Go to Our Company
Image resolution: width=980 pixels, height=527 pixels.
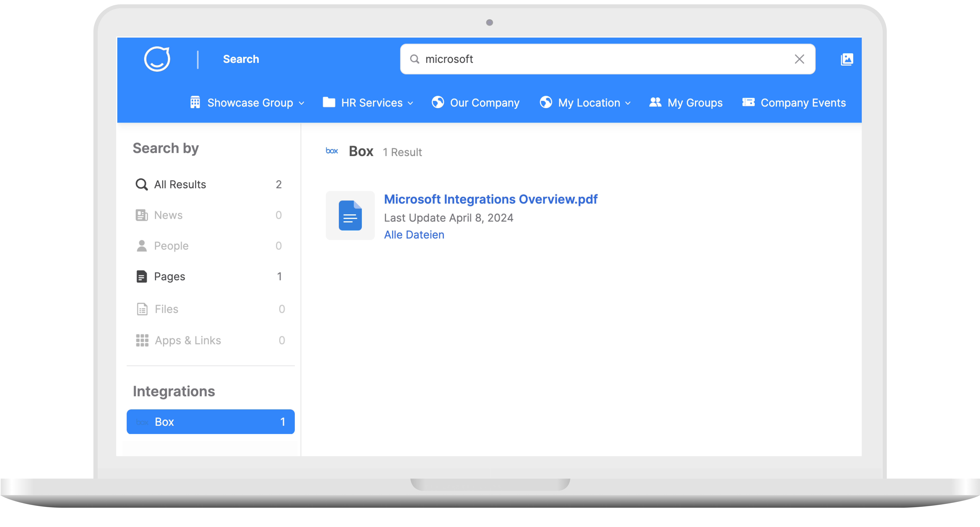[x=475, y=103]
